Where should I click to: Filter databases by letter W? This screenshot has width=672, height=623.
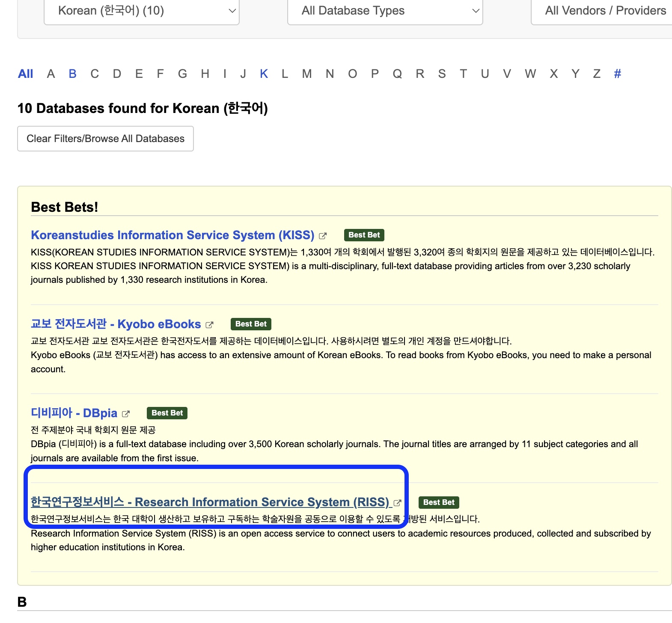[530, 74]
